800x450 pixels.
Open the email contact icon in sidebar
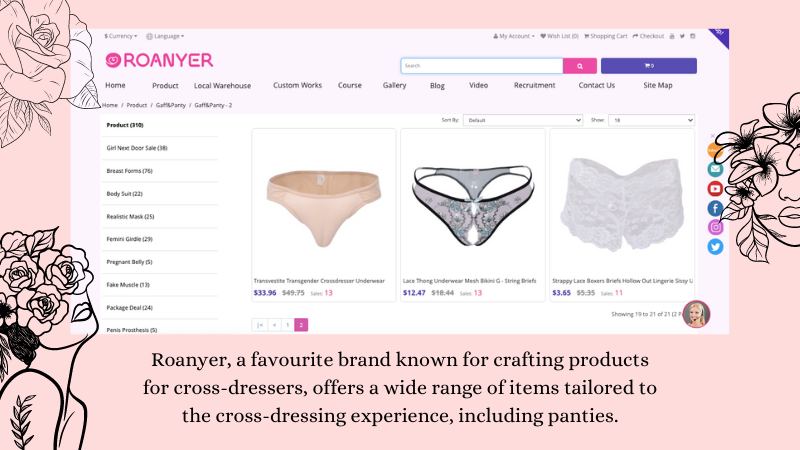tap(715, 169)
